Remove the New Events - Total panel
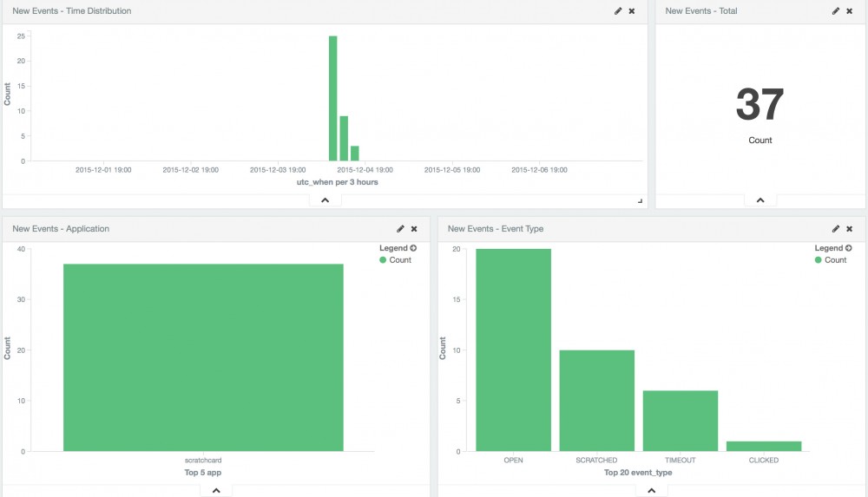Image resolution: width=868 pixels, height=497 pixels. [850, 11]
